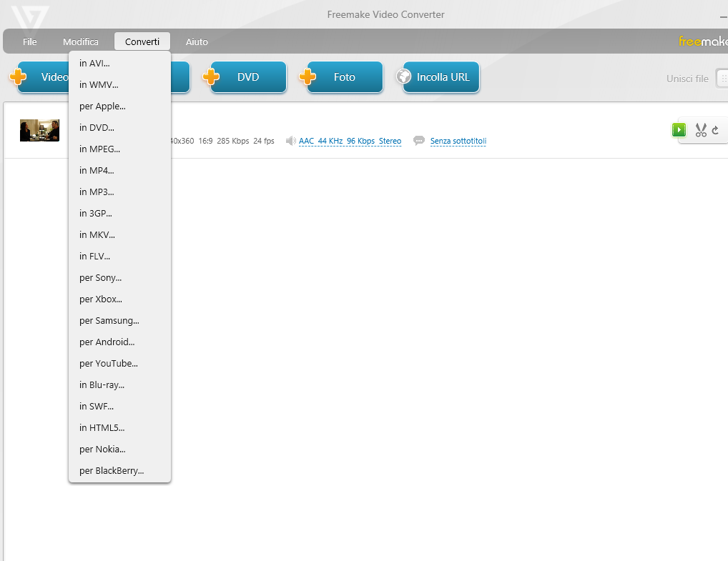
Task: Click the globe icon on Incolla URL
Action: pos(403,76)
